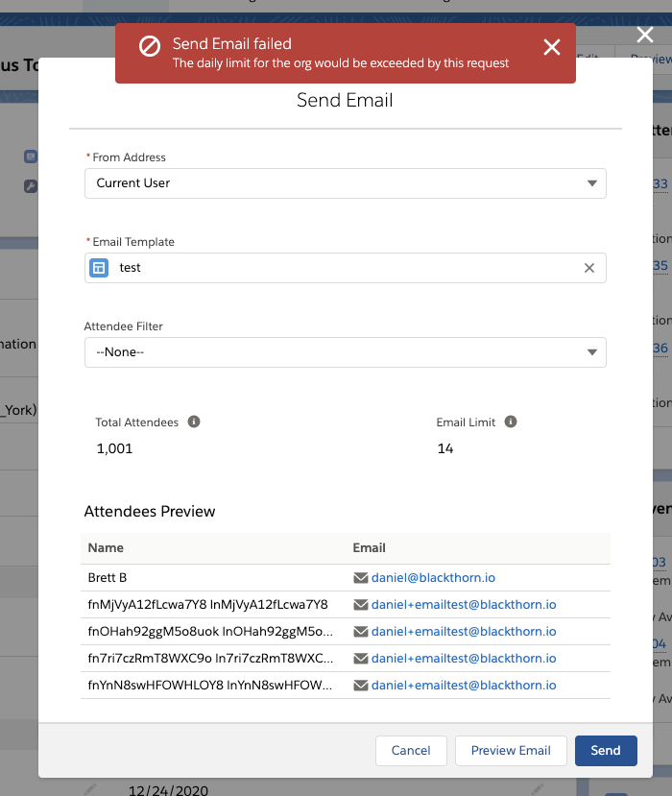672x796 pixels.
Task: Dismiss the Send Email failed error toast
Action: [x=552, y=47]
